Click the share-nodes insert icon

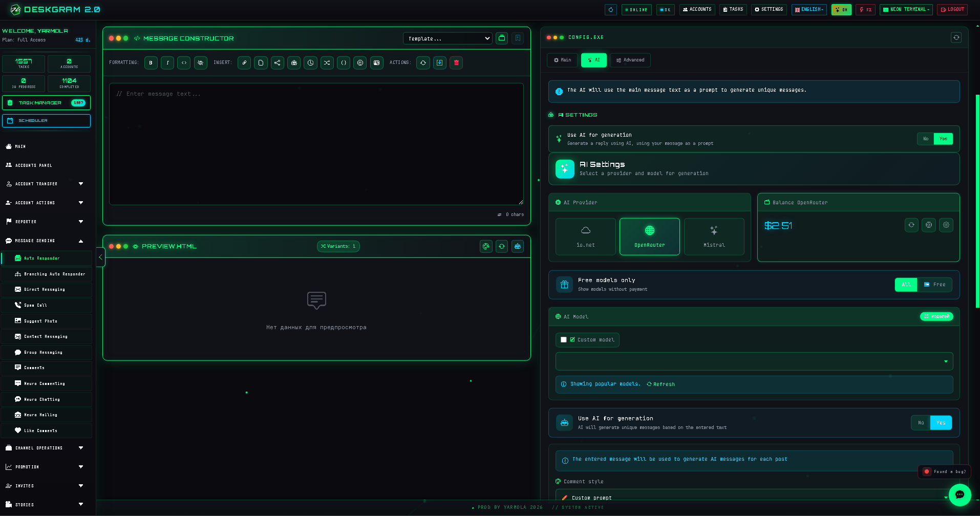(277, 63)
